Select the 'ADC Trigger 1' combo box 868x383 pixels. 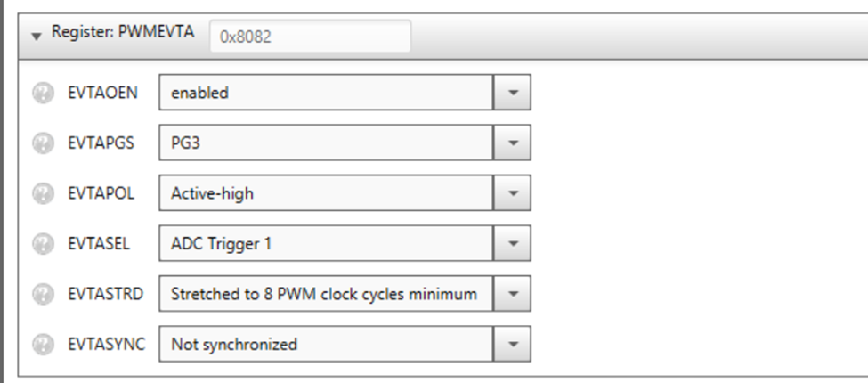325,243
